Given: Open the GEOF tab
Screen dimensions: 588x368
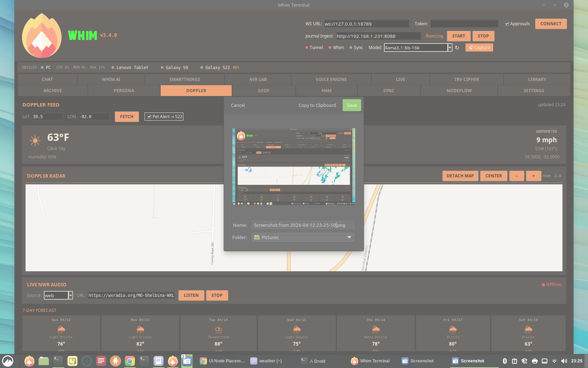Looking at the screenshot, I should (x=264, y=90).
